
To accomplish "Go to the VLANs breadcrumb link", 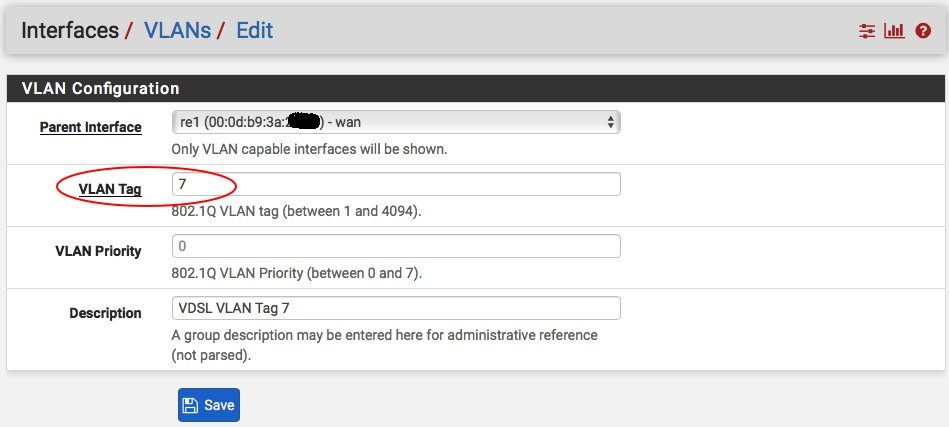I will [x=177, y=30].
